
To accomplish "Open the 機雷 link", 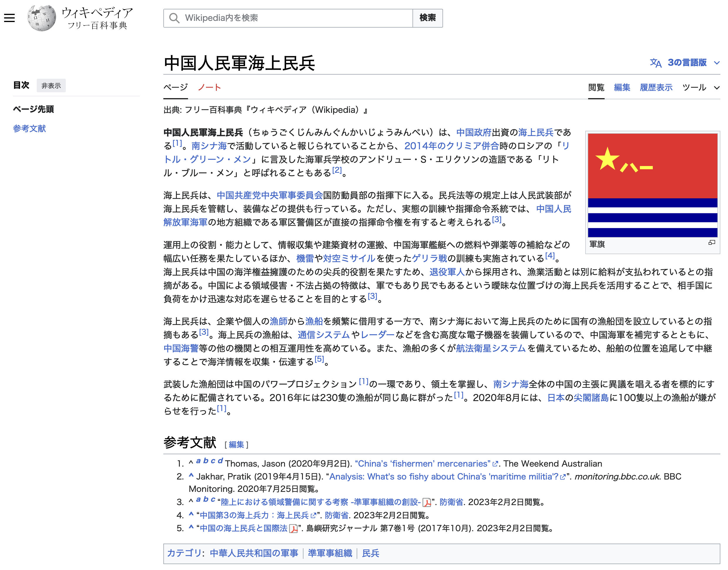I will (305, 258).
